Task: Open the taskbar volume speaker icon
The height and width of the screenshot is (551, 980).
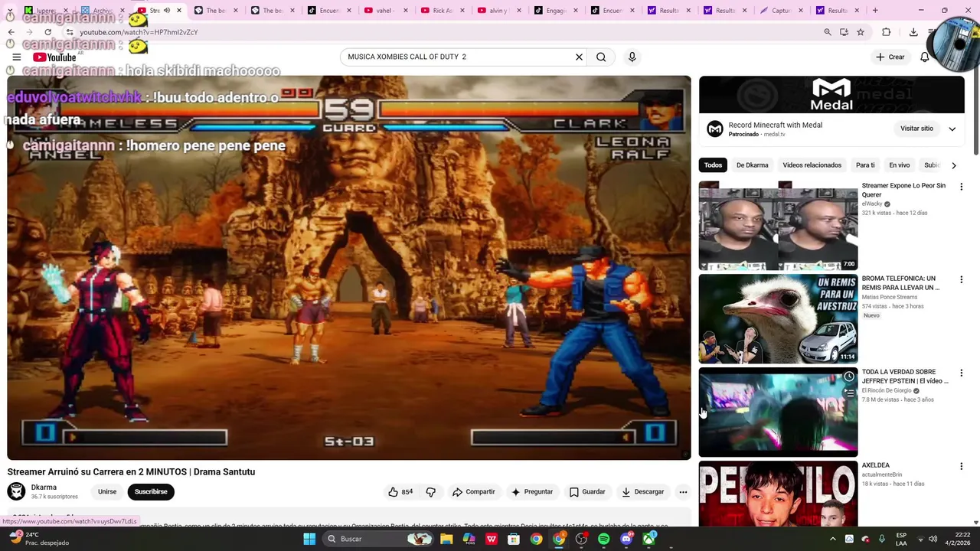Action: (933, 539)
